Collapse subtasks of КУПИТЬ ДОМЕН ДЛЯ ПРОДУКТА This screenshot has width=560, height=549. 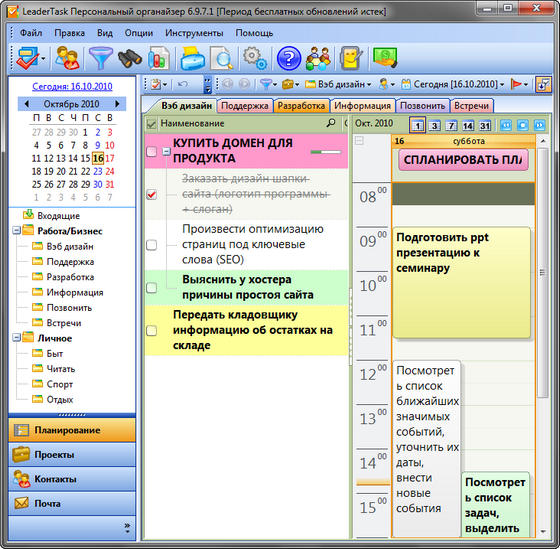tap(166, 151)
